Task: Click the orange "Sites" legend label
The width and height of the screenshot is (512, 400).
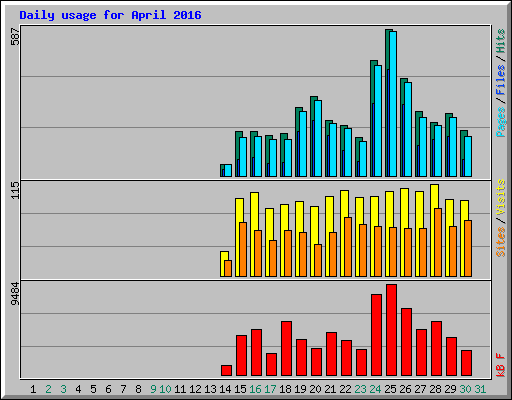Action: (x=500, y=242)
